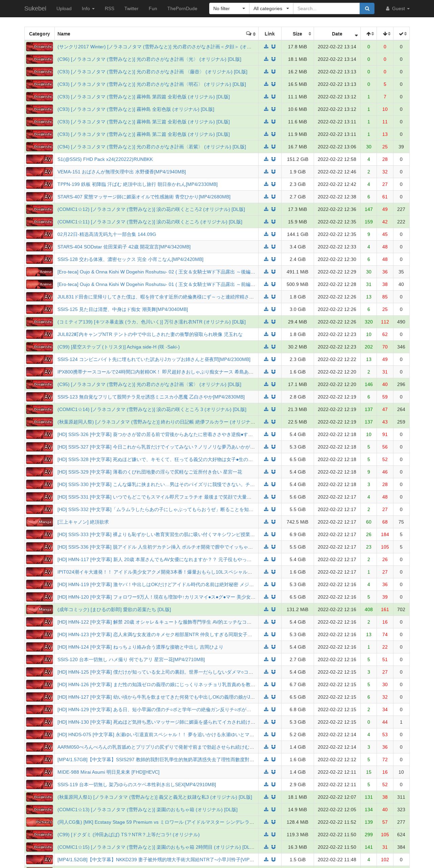Open the Twitter link in the navbar
Image resolution: width=434 pixels, height=868 pixels.
point(131,8)
